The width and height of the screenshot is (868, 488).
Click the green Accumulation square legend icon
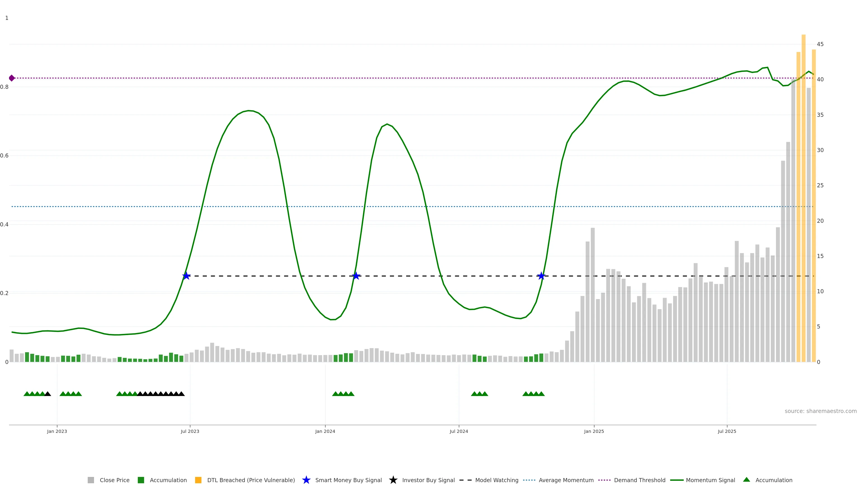click(141, 480)
